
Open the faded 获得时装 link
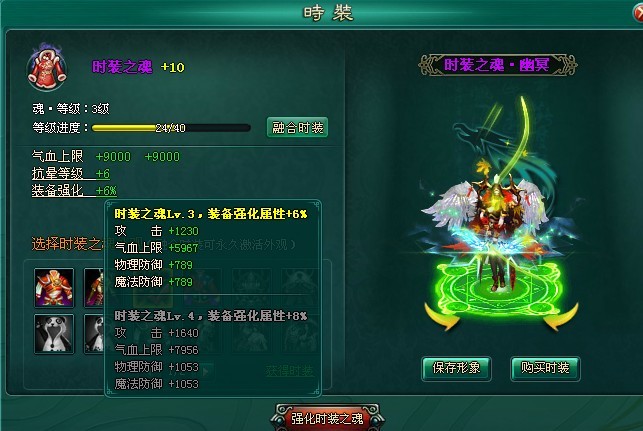(290, 371)
